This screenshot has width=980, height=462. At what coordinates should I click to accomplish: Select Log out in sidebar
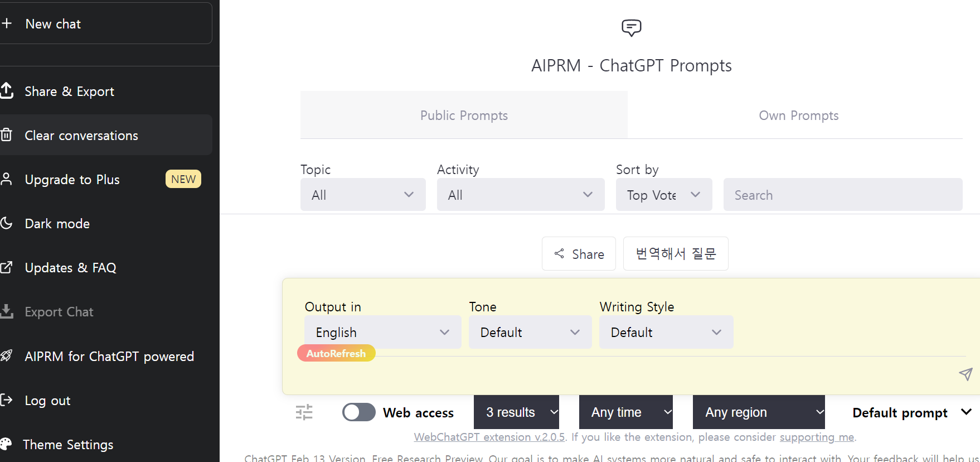coord(106,400)
